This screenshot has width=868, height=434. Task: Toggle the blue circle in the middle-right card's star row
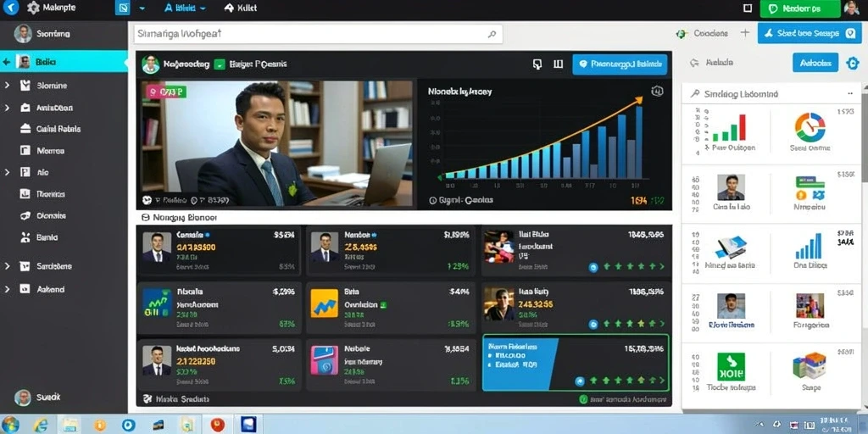(x=593, y=325)
